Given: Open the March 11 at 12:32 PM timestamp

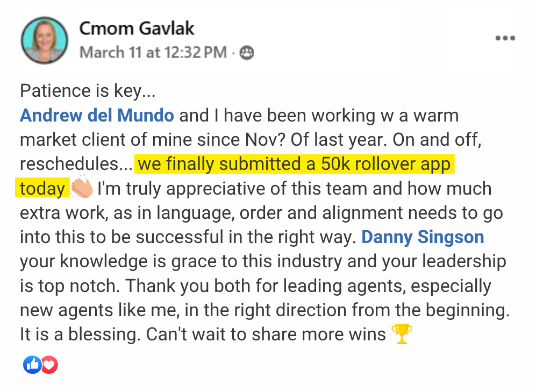Looking at the screenshot, I should pos(153,53).
